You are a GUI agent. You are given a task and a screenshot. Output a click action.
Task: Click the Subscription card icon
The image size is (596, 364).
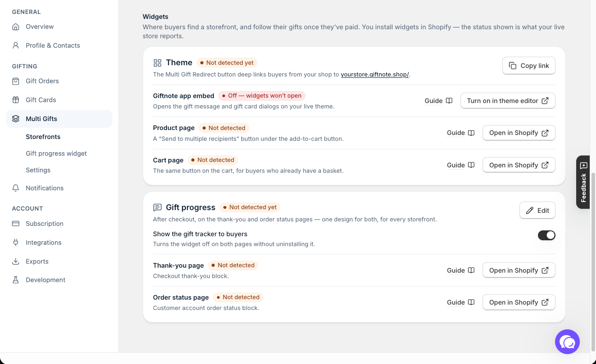pyautogui.click(x=16, y=224)
